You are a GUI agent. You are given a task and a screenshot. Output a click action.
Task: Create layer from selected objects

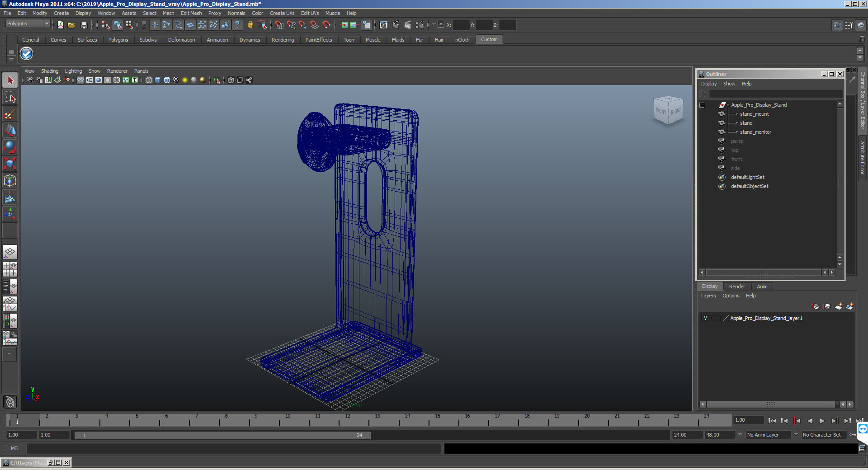849,306
